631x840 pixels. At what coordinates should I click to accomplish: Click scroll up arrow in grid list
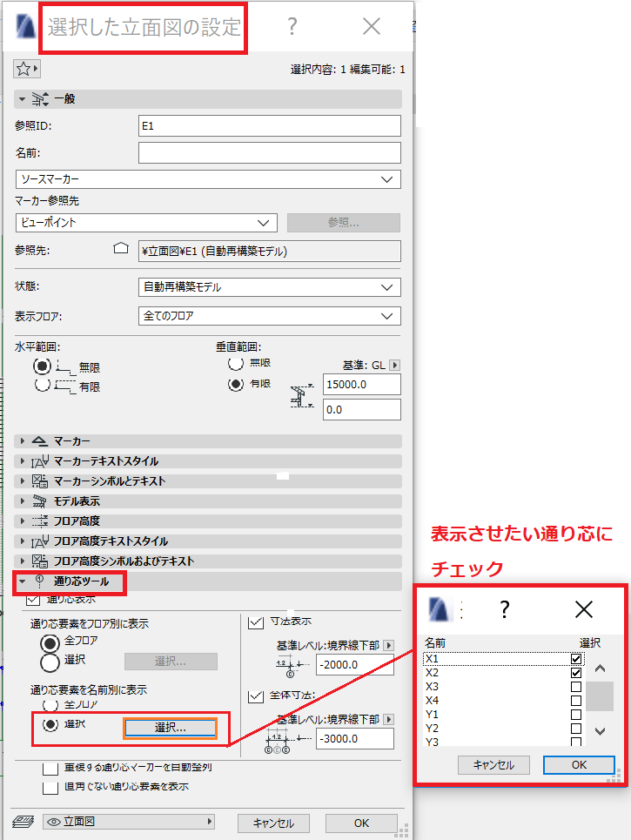600,669
